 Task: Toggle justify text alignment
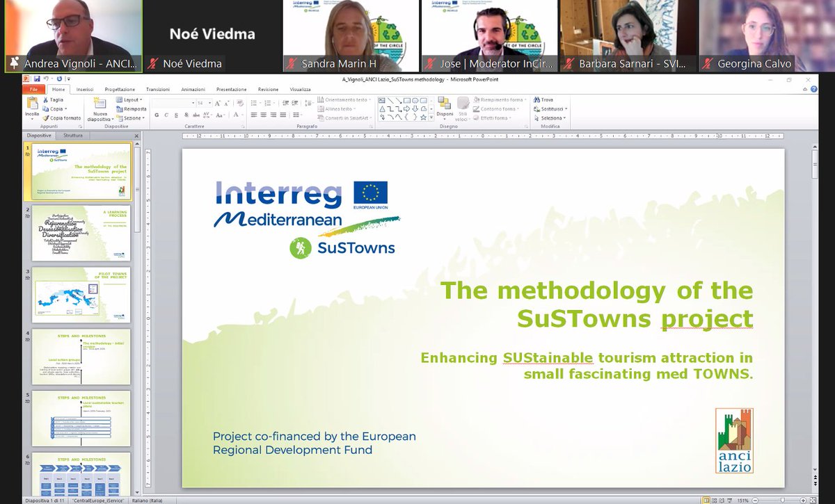click(x=285, y=115)
